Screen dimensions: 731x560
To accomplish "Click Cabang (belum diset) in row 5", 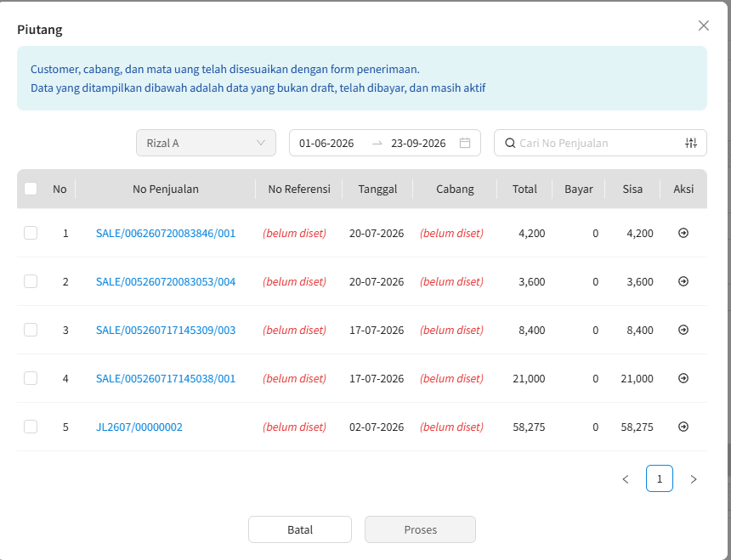I will pos(451,427).
